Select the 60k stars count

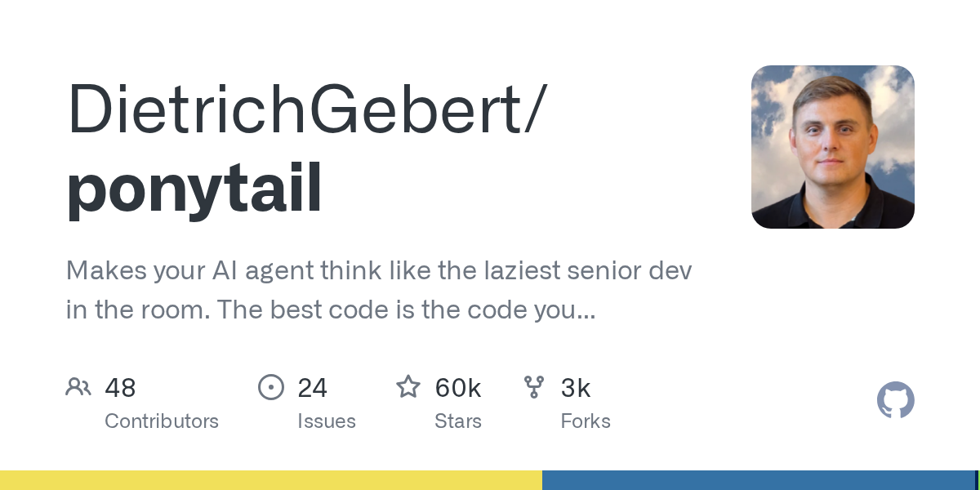tap(458, 387)
